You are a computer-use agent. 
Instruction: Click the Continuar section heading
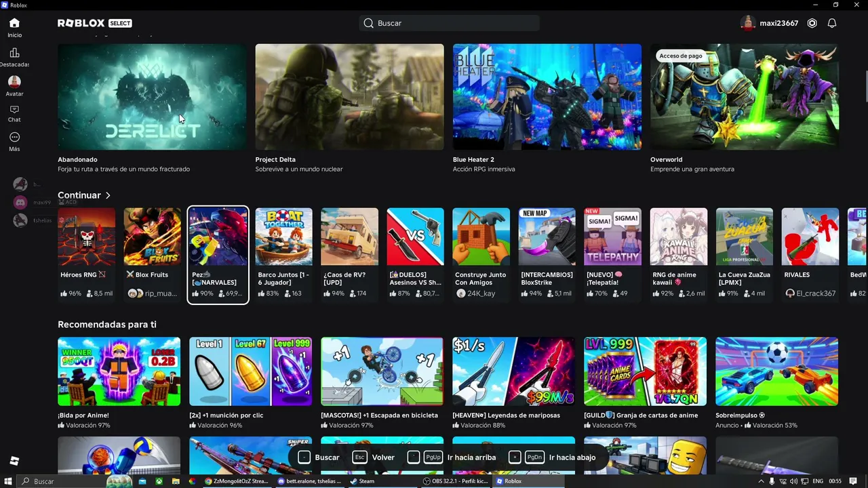pos(79,195)
